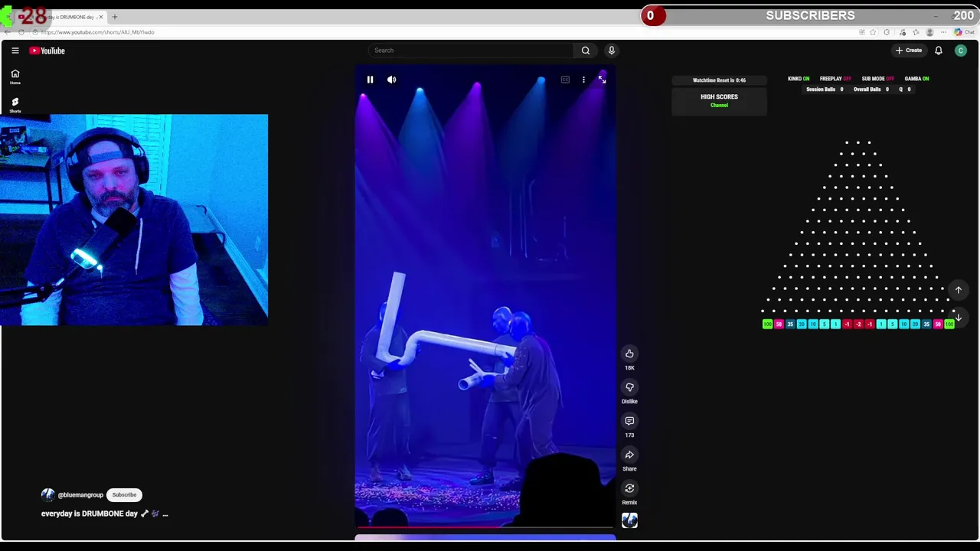Go back in the browser

(x=8, y=32)
